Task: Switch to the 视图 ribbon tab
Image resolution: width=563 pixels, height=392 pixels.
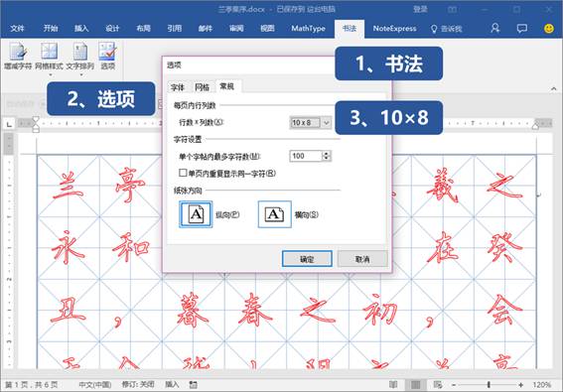Action: tap(267, 28)
